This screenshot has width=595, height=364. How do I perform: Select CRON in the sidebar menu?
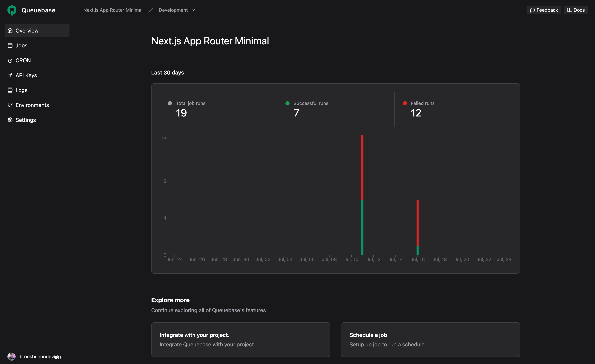click(x=23, y=60)
